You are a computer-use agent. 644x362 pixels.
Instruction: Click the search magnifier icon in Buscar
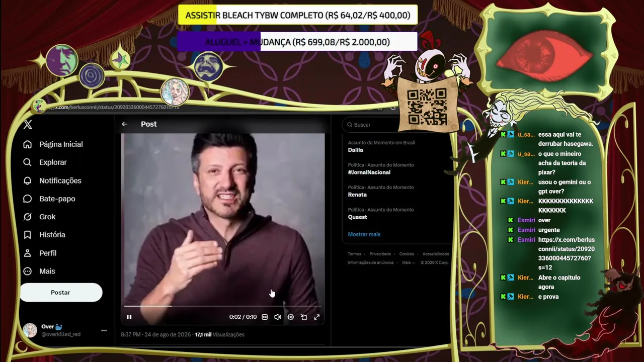349,125
